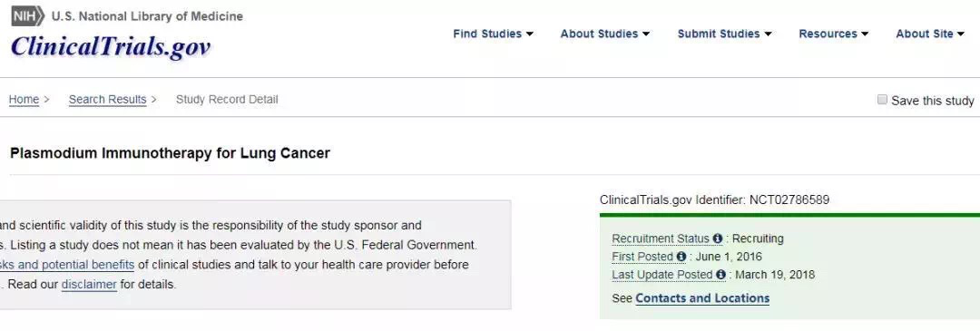The width and height of the screenshot is (980, 331).
Task: Go to Home breadcrumb link
Action: [x=24, y=100]
